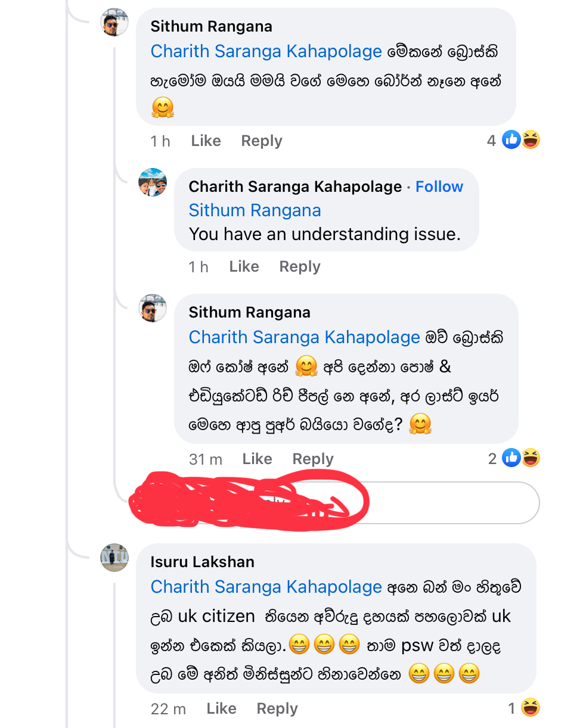Image resolution: width=583 pixels, height=728 pixels.
Task: Like the 'understanding issue' comment
Action: pos(244,267)
